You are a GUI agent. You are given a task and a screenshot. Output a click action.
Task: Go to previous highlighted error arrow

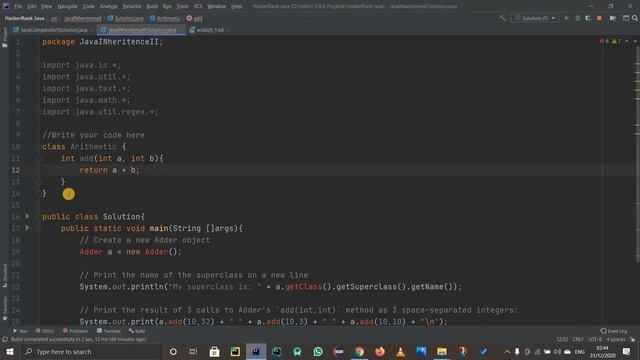tap(627, 41)
